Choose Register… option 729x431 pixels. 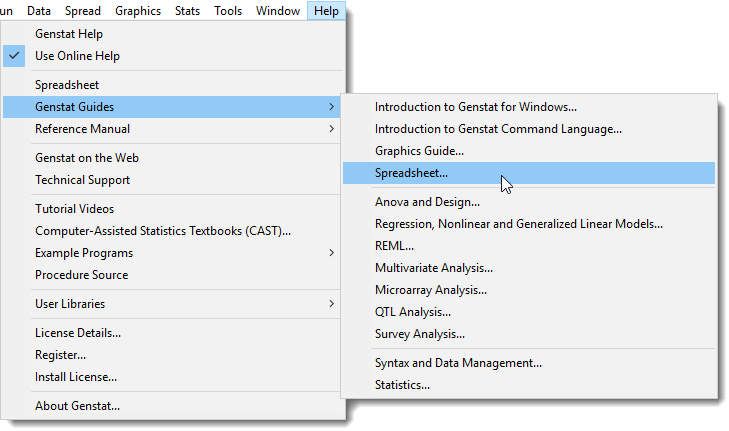(x=174, y=355)
